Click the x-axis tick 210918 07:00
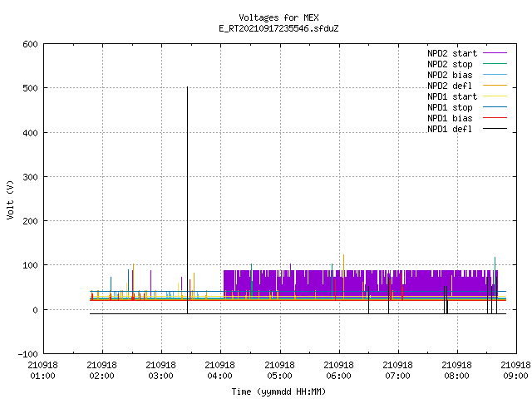 (397, 371)
